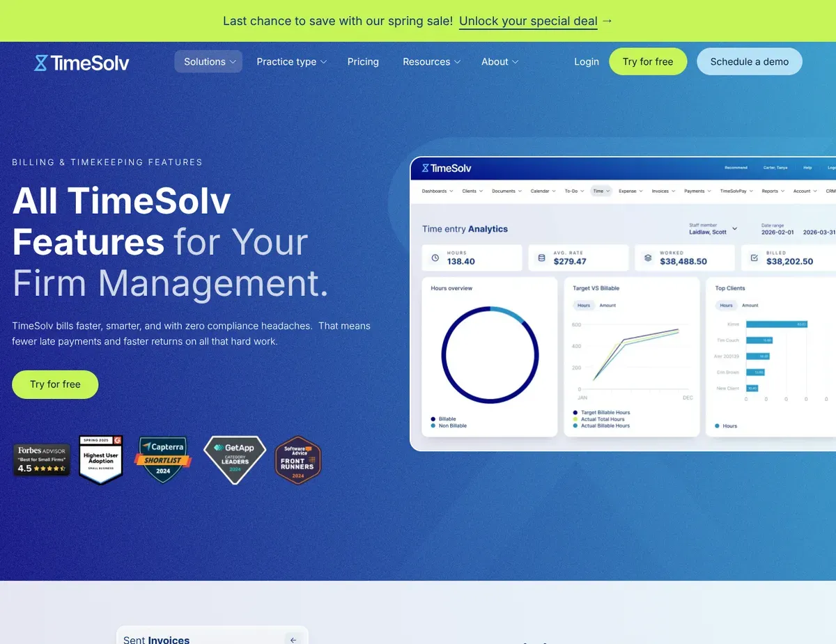This screenshot has width=836, height=644.
Task: Open the Staff member dropdown chevron
Action: coord(734,229)
